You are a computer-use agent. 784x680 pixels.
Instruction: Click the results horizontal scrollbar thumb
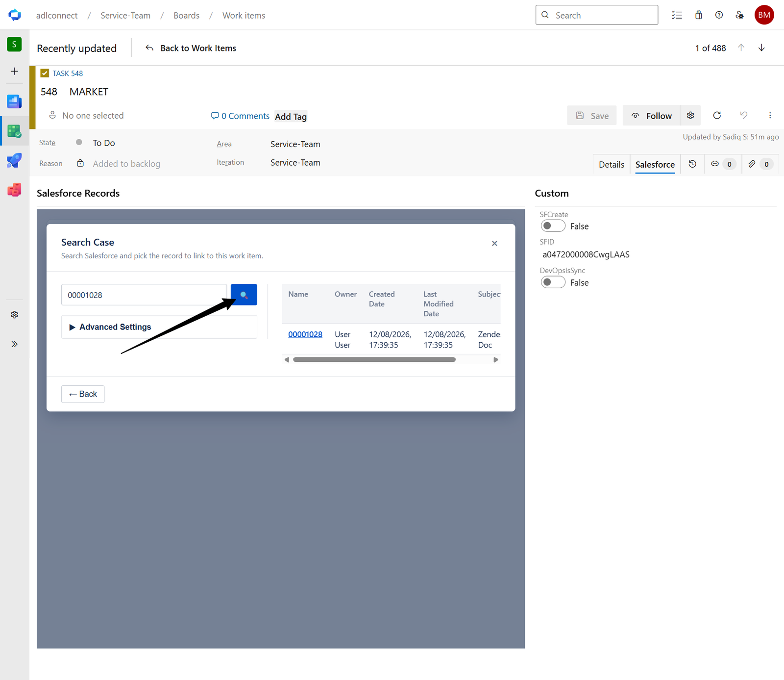374,360
